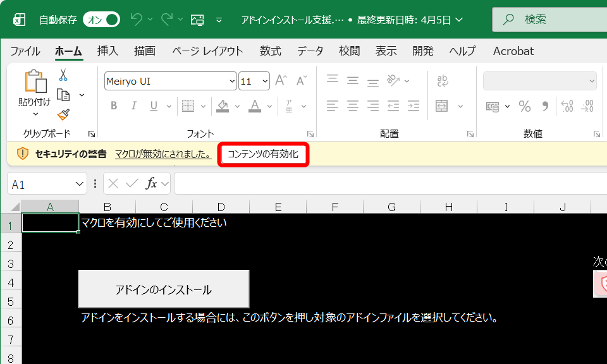Click the Cut scissors icon
Image resolution: width=607 pixels, height=364 pixels.
(63, 75)
